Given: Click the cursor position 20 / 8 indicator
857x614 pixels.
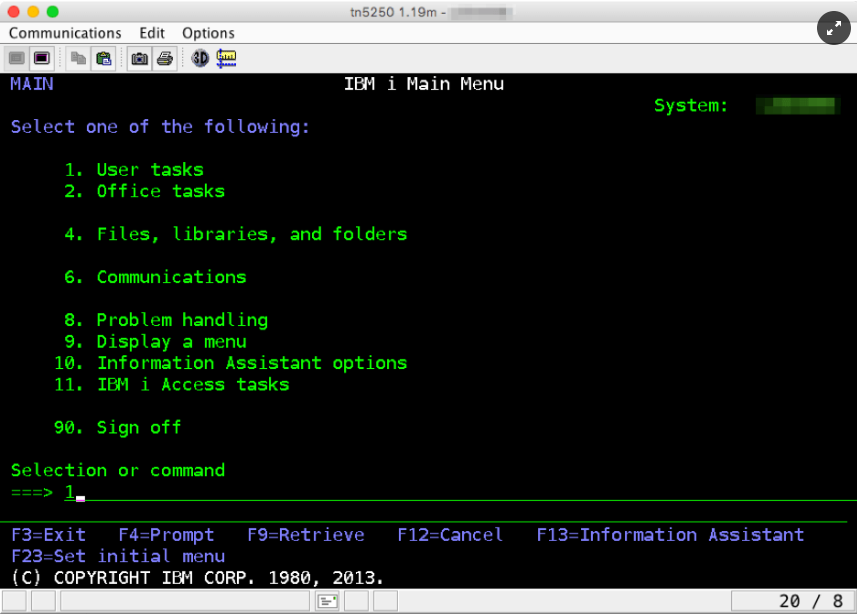Looking at the screenshot, I should 810,601.
